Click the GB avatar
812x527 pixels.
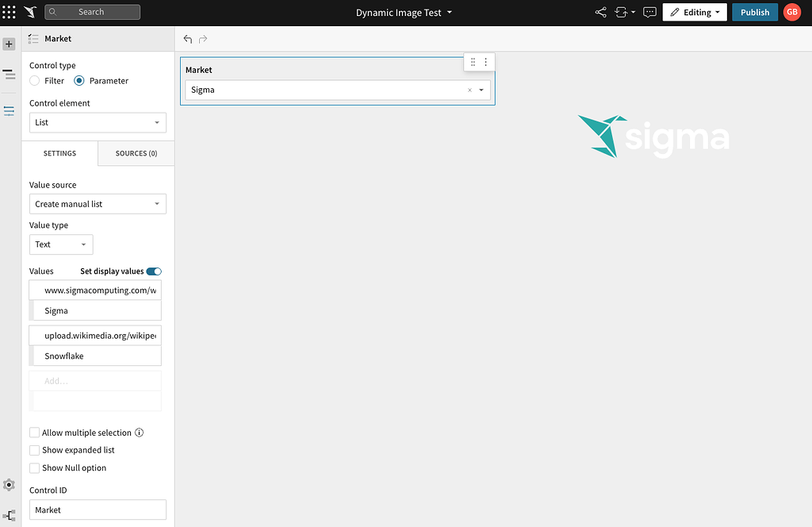791,12
